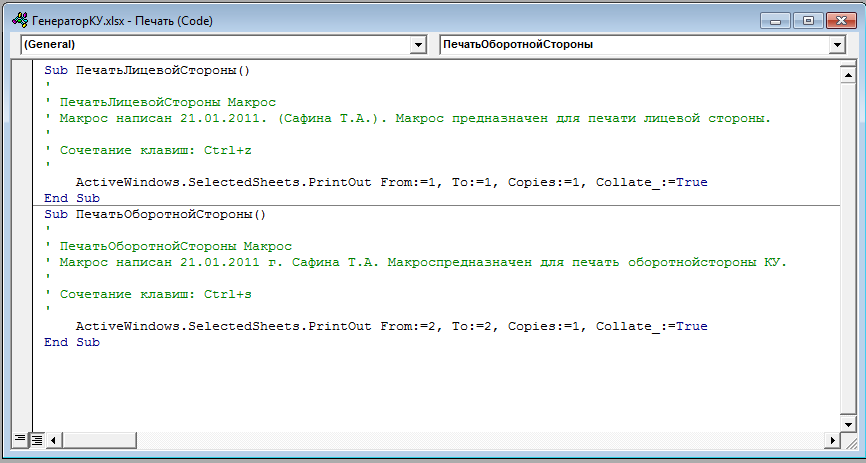The width and height of the screenshot is (866, 463).
Task: Click horizontal scrollbar left arrow
Action: pyautogui.click(x=54, y=440)
